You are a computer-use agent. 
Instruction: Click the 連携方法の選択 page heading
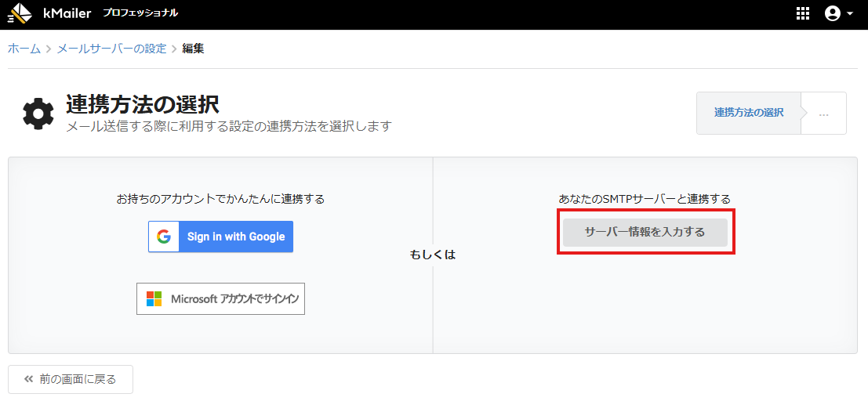[142, 104]
